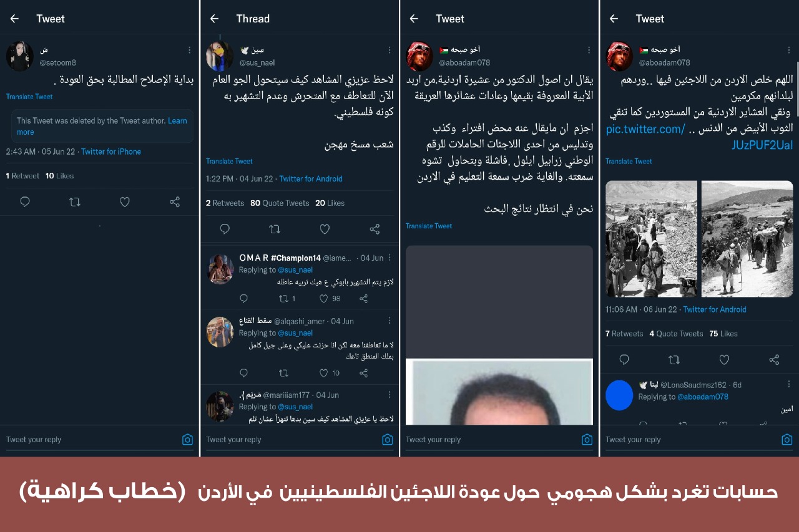The height and width of the screenshot is (532, 799).
Task: Open the left black-and-white refugee photo
Action: 651,239
